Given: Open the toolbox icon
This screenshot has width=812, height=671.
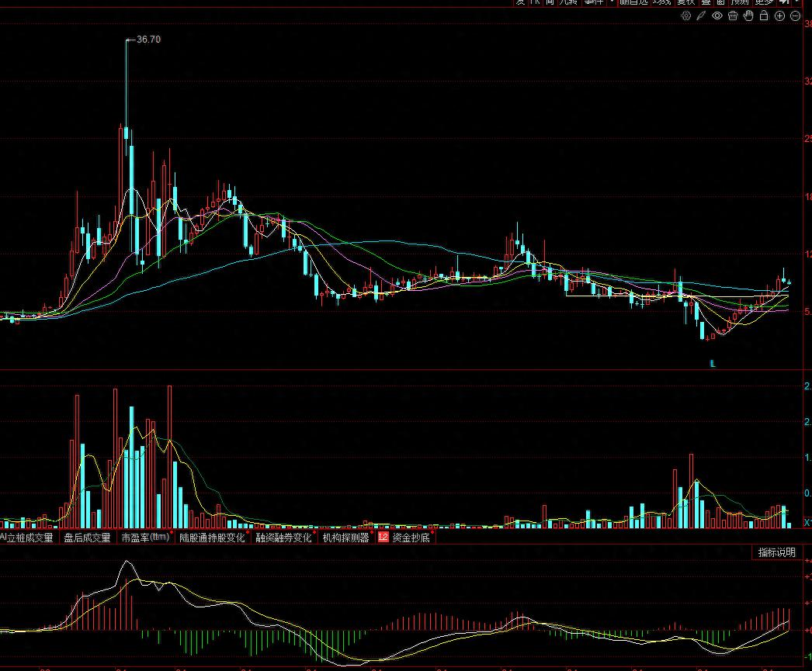Looking at the screenshot, I should pyautogui.click(x=733, y=16).
